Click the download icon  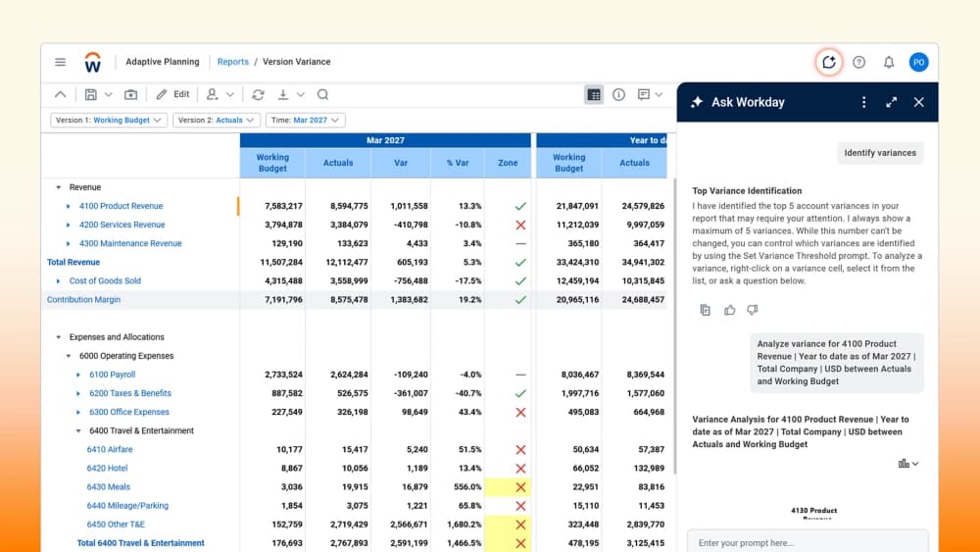point(282,94)
